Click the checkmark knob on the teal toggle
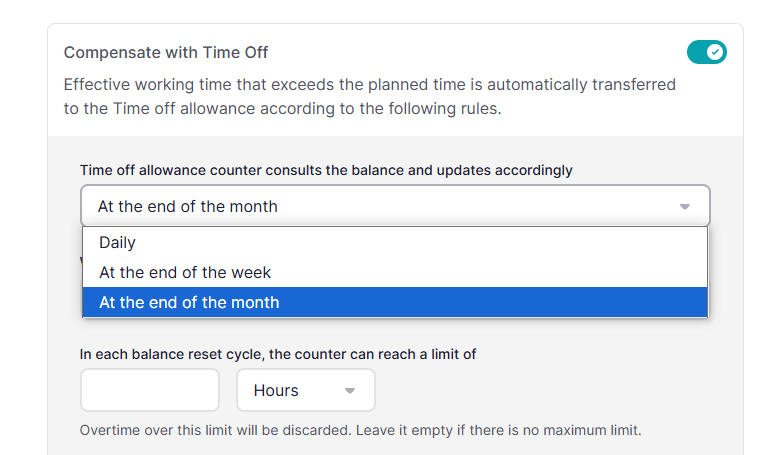This screenshot has width=776, height=455. tap(715, 52)
